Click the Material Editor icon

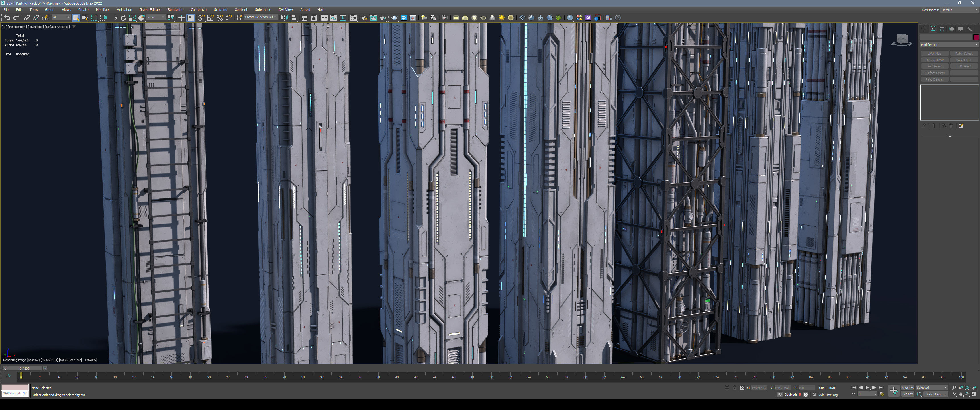point(354,17)
